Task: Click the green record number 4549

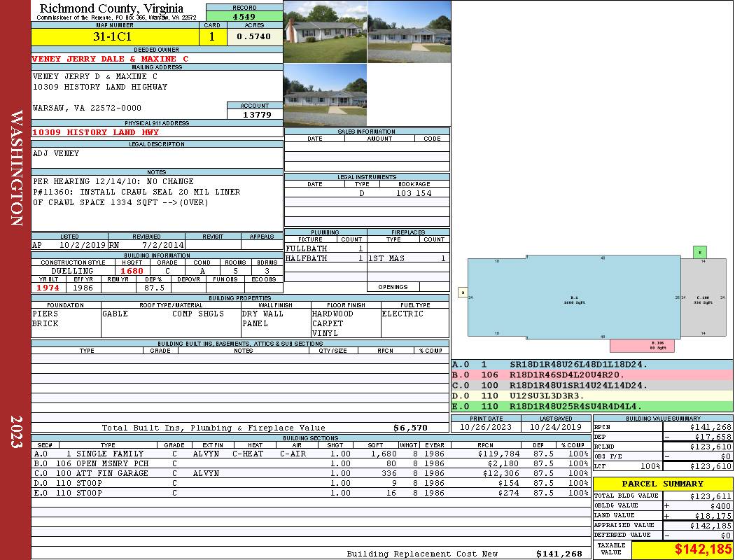Action: [244, 16]
